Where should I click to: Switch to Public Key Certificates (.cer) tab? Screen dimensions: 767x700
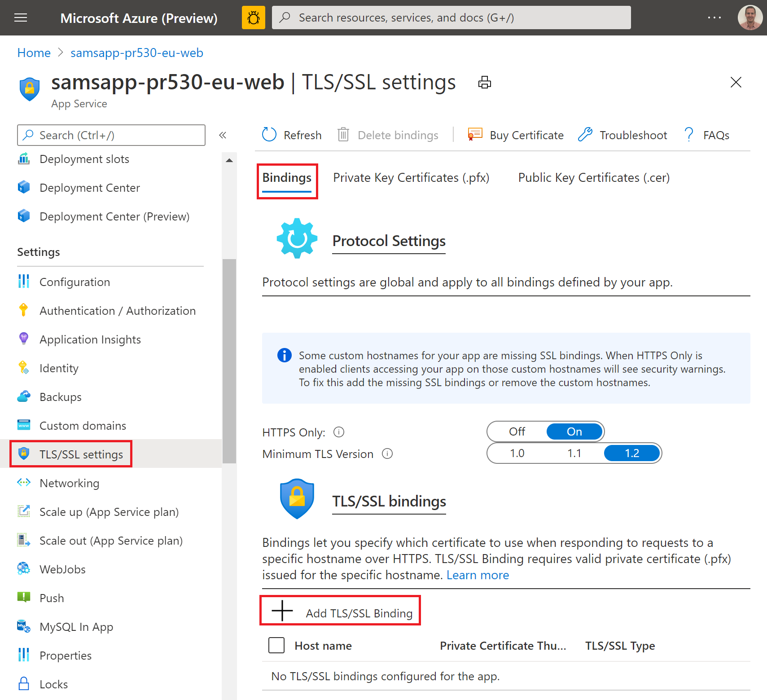(x=593, y=178)
